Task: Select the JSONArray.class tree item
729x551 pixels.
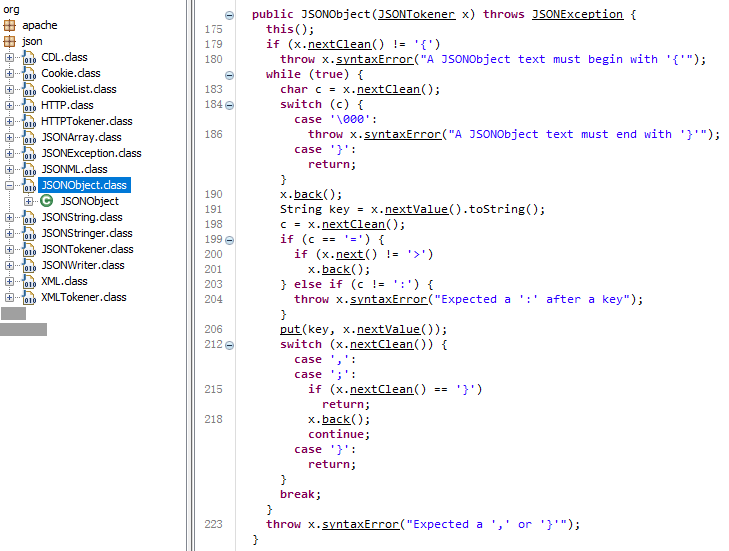Action: [x=81, y=137]
